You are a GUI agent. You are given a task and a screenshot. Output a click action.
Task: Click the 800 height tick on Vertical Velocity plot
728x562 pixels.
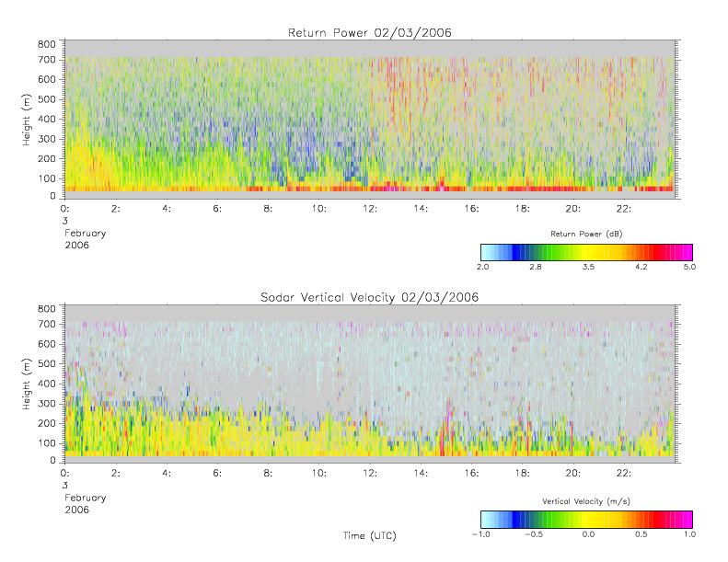click(x=46, y=309)
